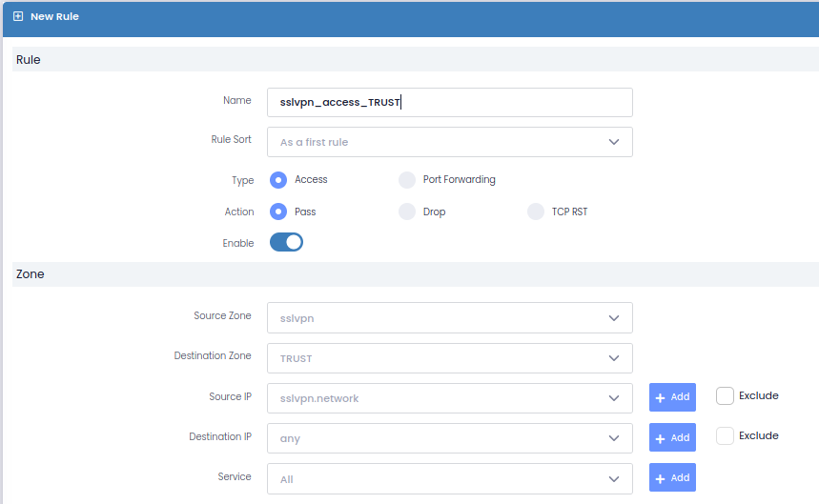The height and width of the screenshot is (504, 819).
Task: Click Add button next to Destination IP
Action: (672, 437)
